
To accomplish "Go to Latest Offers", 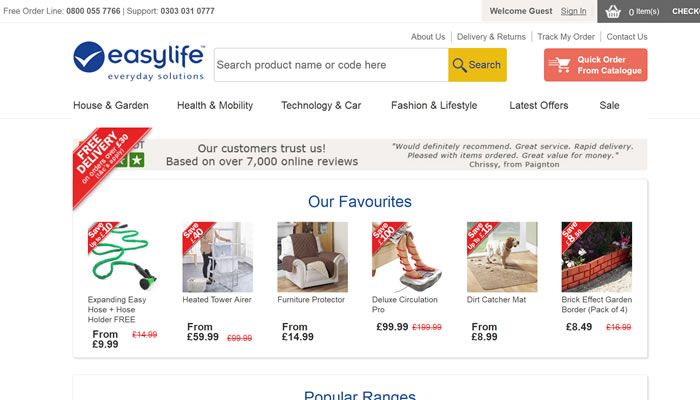I will pyautogui.click(x=538, y=105).
